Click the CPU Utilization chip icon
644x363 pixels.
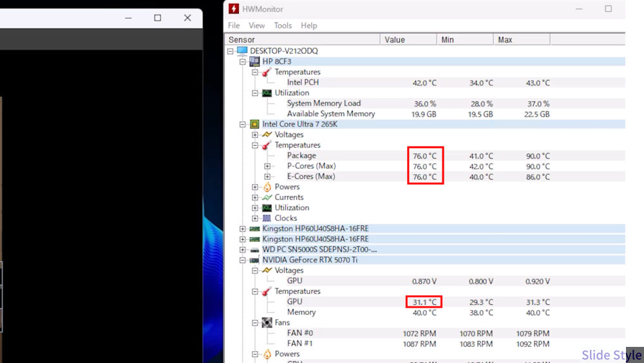coord(267,208)
